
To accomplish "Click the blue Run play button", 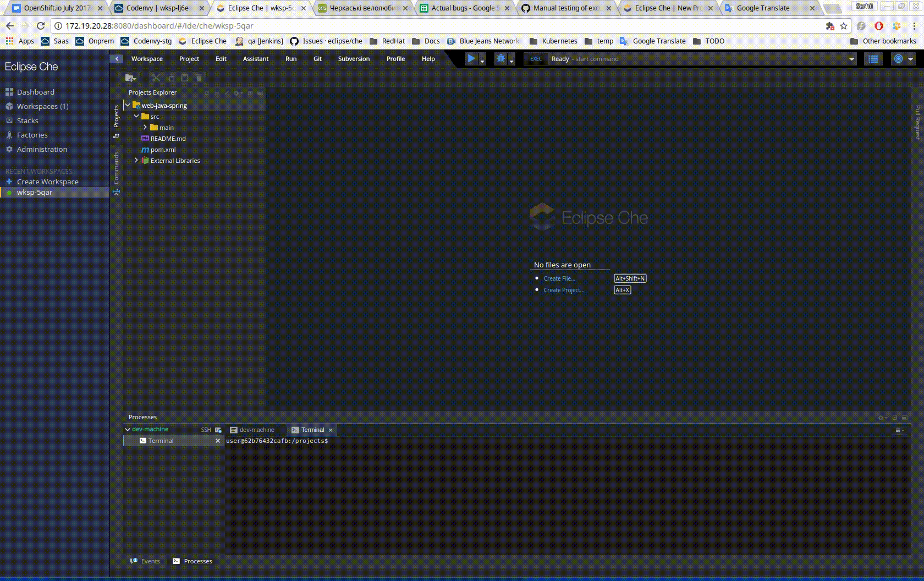I will click(471, 59).
